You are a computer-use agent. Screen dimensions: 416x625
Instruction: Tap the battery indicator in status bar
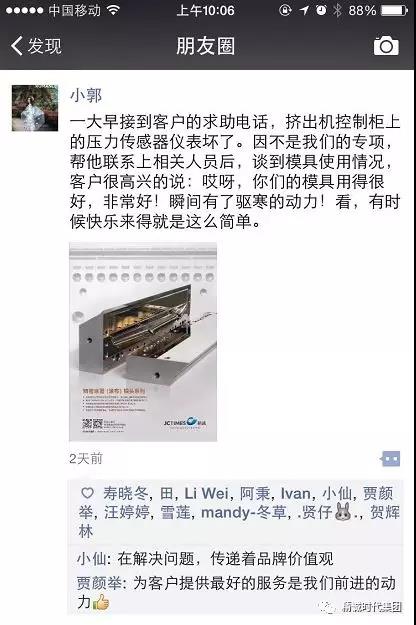click(x=394, y=10)
